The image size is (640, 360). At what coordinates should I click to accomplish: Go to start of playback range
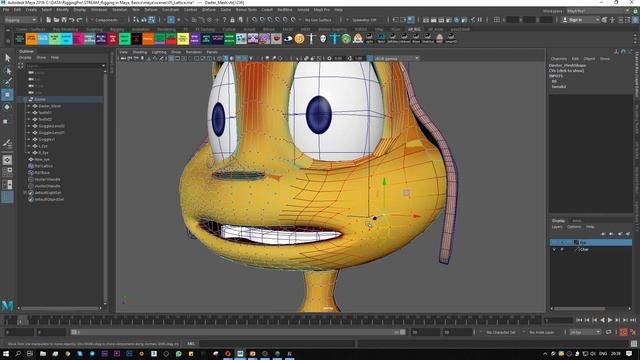click(579, 320)
